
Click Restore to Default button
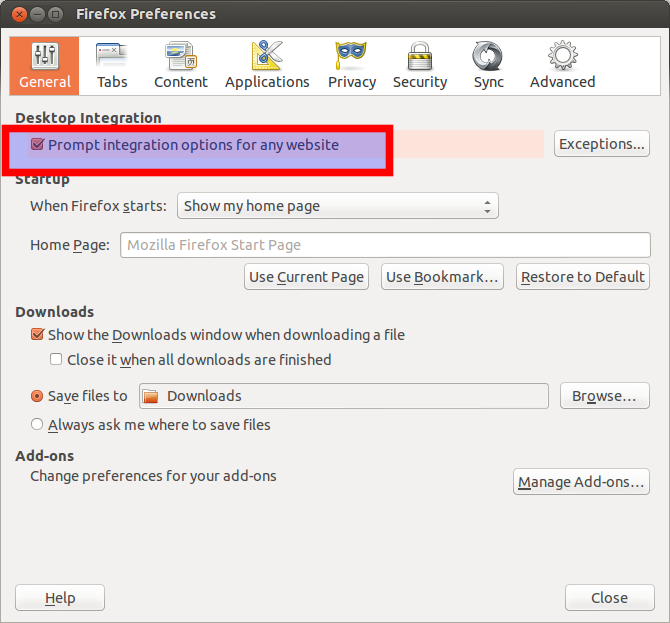(x=583, y=277)
